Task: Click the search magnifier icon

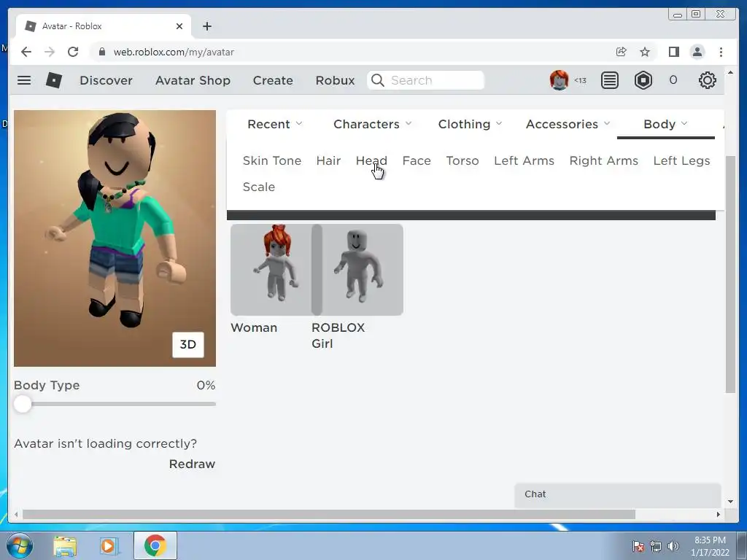Action: pos(377,80)
